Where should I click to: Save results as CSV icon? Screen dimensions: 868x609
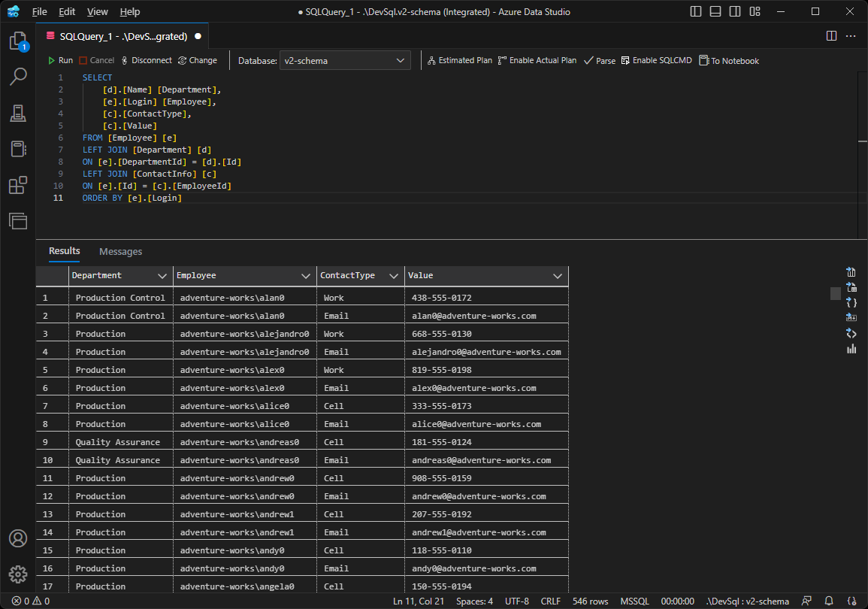tap(851, 272)
